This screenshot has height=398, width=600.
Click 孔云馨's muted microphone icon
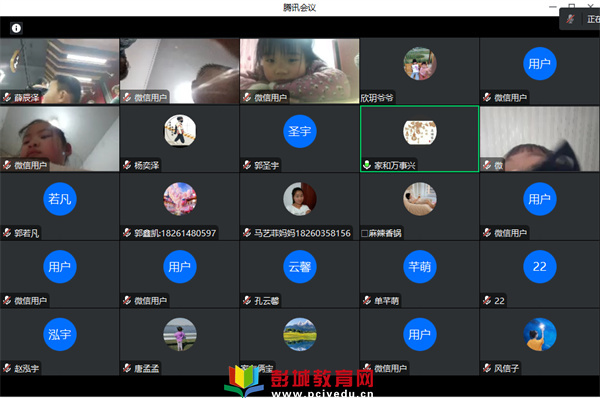(247, 301)
